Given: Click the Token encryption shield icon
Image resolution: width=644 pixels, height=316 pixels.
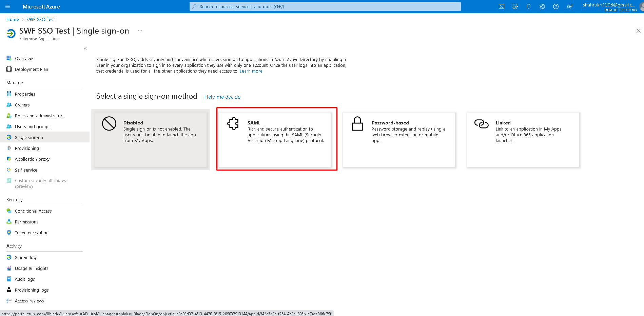Looking at the screenshot, I should (x=9, y=233).
